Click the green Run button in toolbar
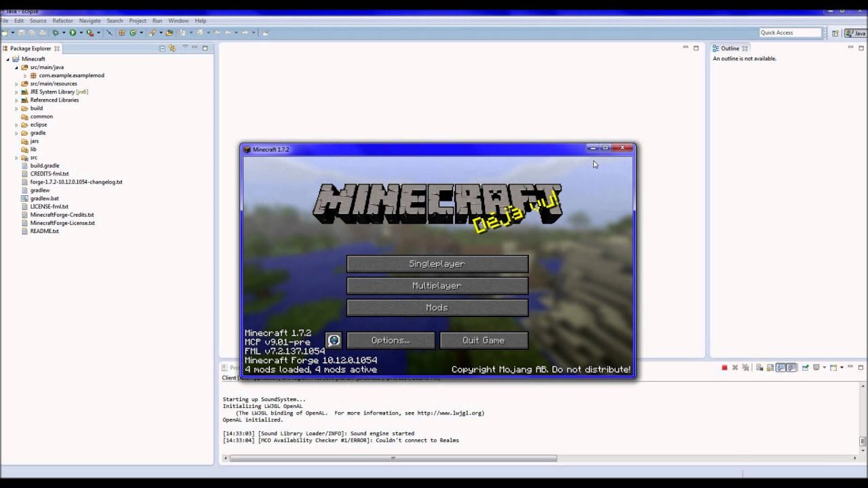This screenshot has width=868, height=488. [x=73, y=33]
